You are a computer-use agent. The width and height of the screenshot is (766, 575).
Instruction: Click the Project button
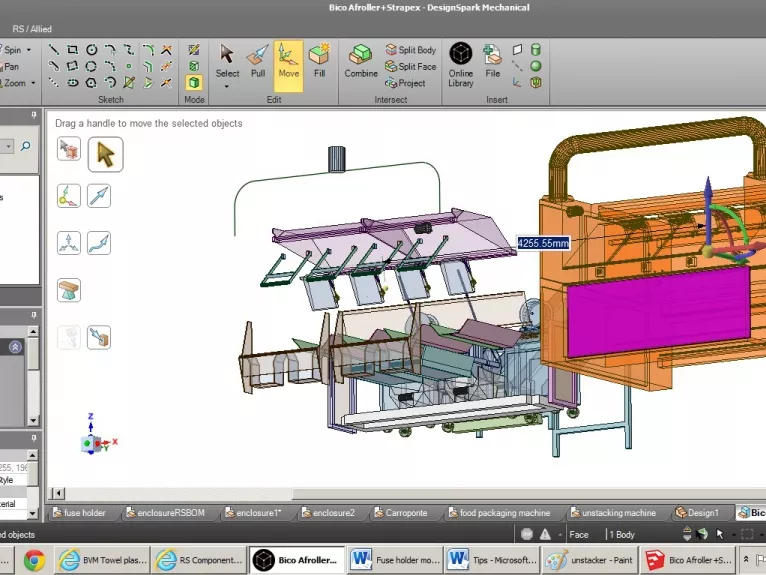405,83
